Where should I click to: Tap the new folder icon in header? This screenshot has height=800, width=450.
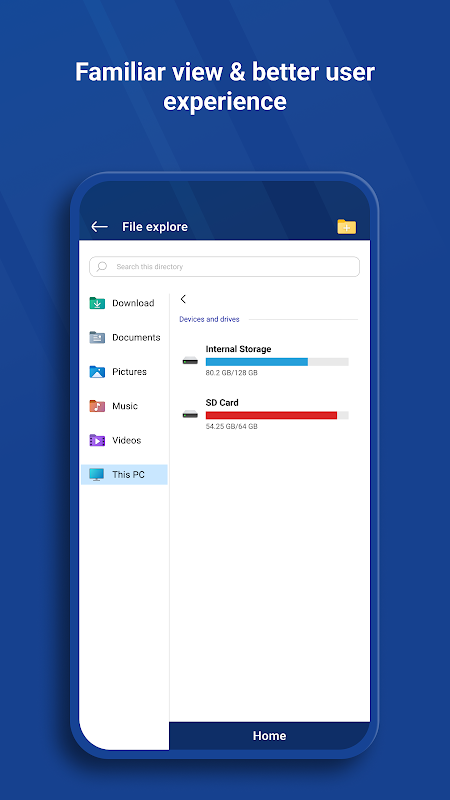(x=346, y=227)
